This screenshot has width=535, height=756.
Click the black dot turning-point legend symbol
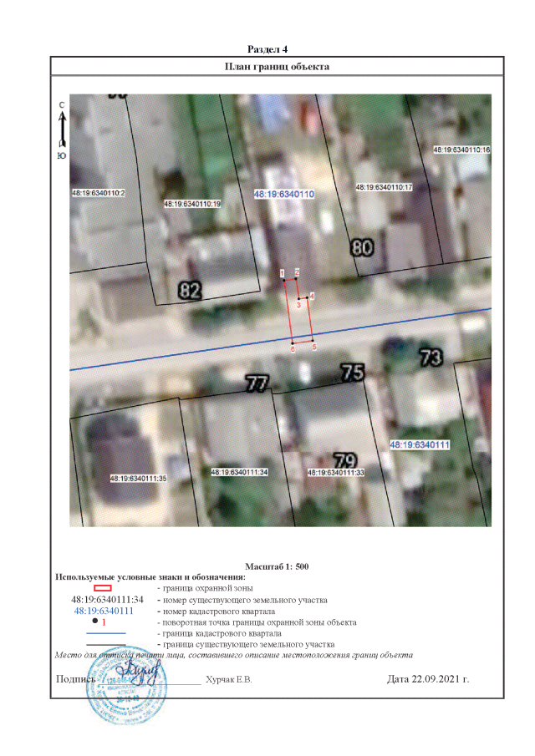tap(94, 622)
